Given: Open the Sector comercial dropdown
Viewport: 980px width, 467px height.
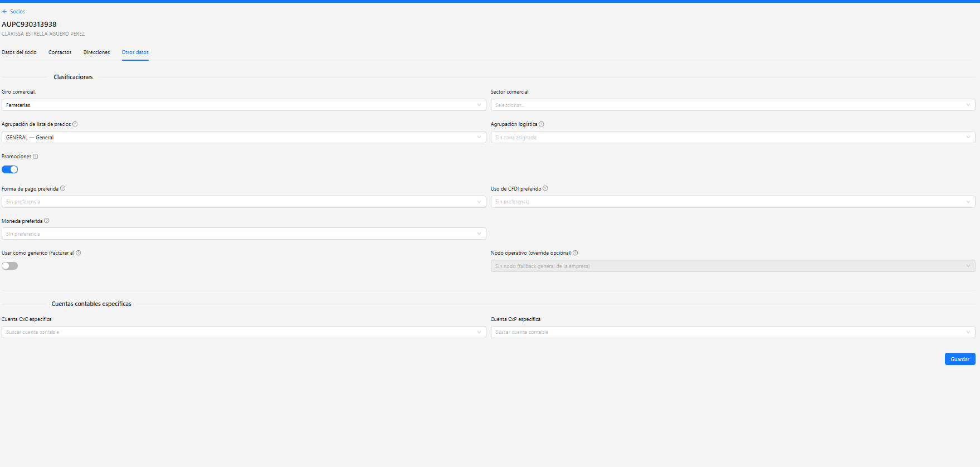Looking at the screenshot, I should pyautogui.click(x=733, y=105).
